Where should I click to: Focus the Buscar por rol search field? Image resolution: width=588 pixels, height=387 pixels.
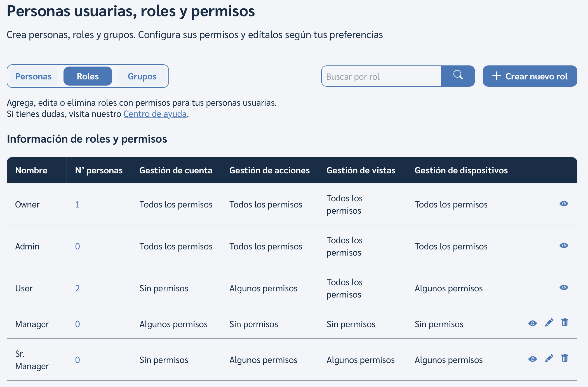tap(381, 76)
